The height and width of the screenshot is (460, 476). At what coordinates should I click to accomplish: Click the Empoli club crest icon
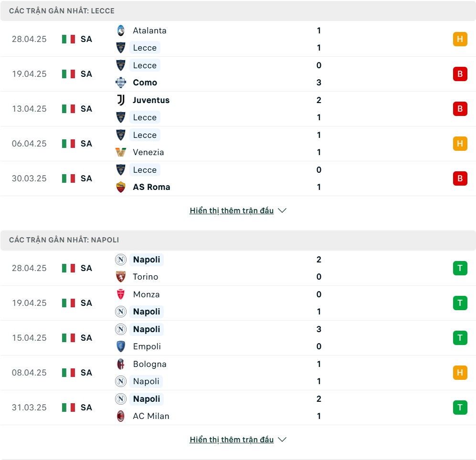click(x=121, y=346)
